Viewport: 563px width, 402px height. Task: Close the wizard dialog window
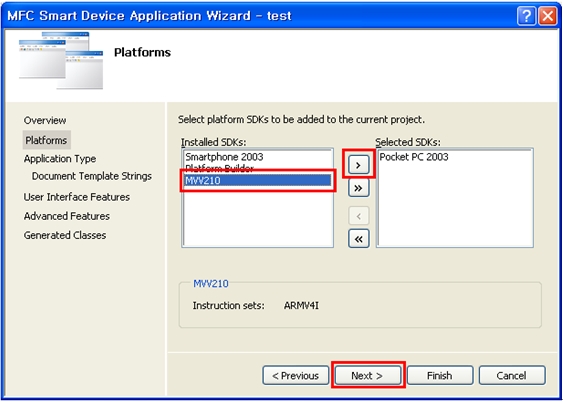[548, 17]
